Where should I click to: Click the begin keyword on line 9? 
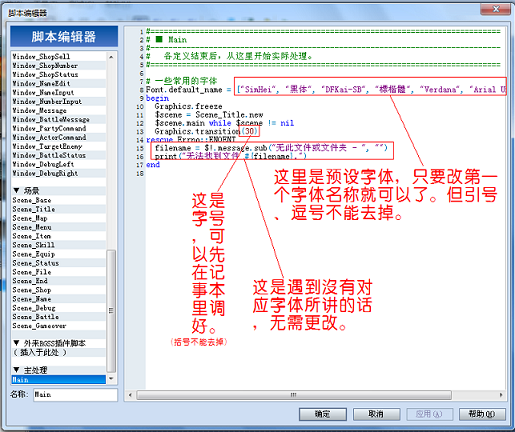click(x=157, y=98)
